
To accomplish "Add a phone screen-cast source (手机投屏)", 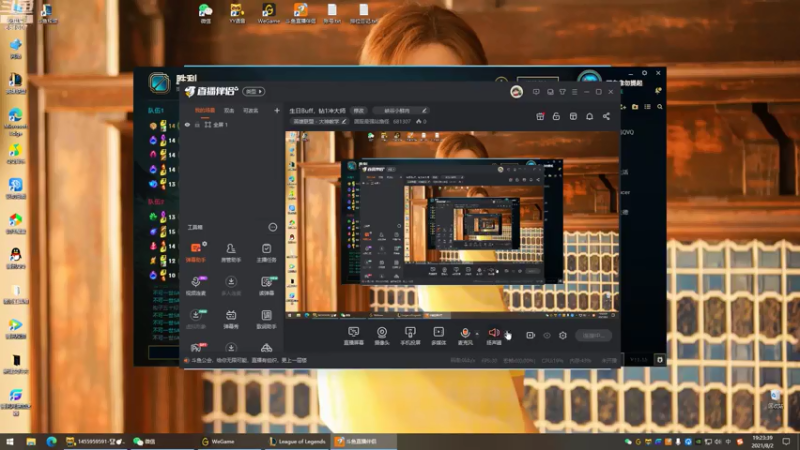I will point(410,336).
